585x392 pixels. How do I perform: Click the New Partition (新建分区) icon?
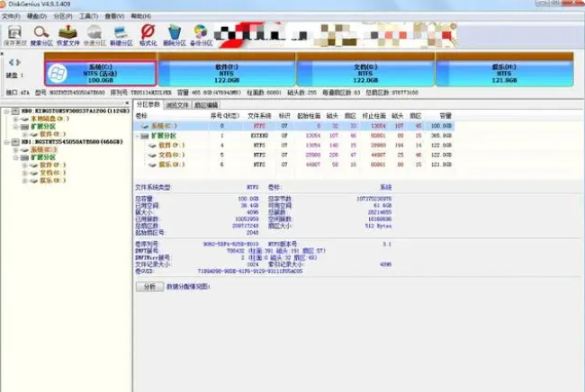coord(121,34)
